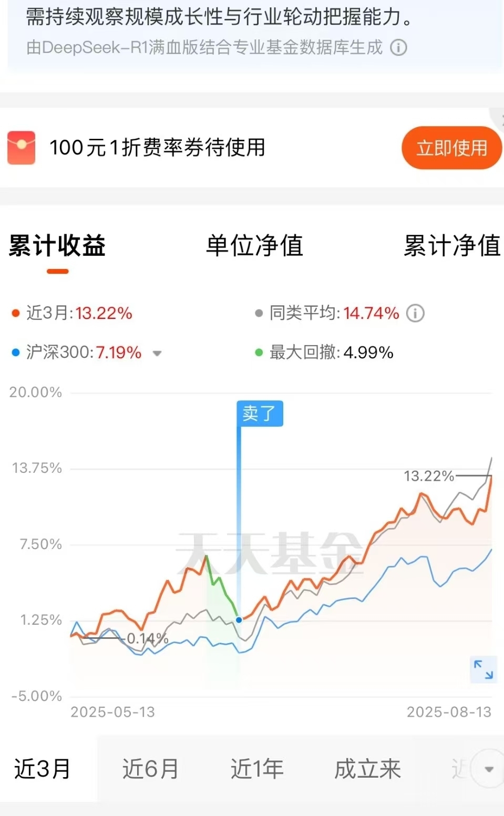Tap the blue dot before 沪深300
The height and width of the screenshot is (816, 504).
click(16, 353)
